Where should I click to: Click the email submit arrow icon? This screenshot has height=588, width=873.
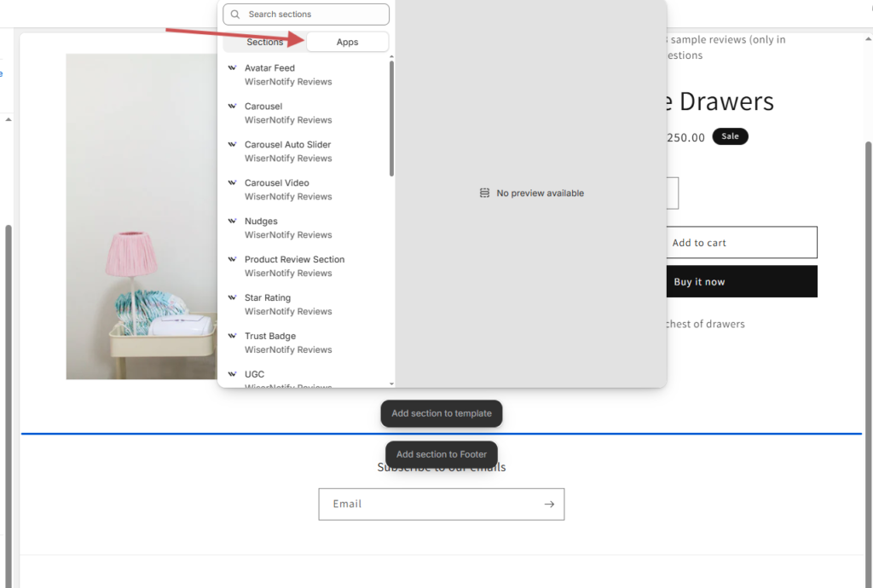click(x=549, y=504)
